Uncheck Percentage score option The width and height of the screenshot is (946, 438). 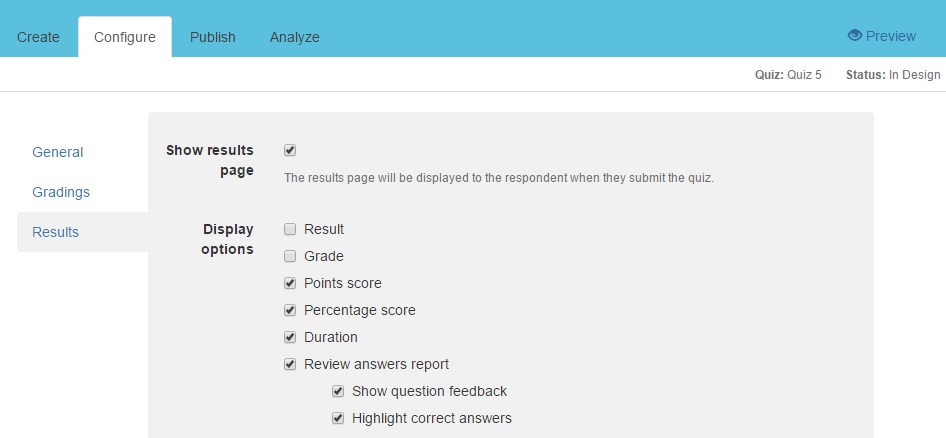[x=290, y=310]
